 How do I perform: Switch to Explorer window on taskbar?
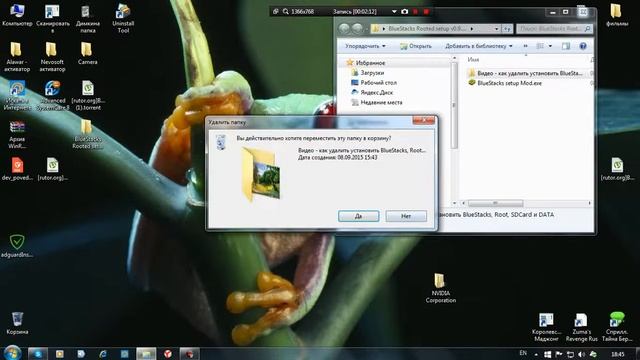(x=146, y=354)
